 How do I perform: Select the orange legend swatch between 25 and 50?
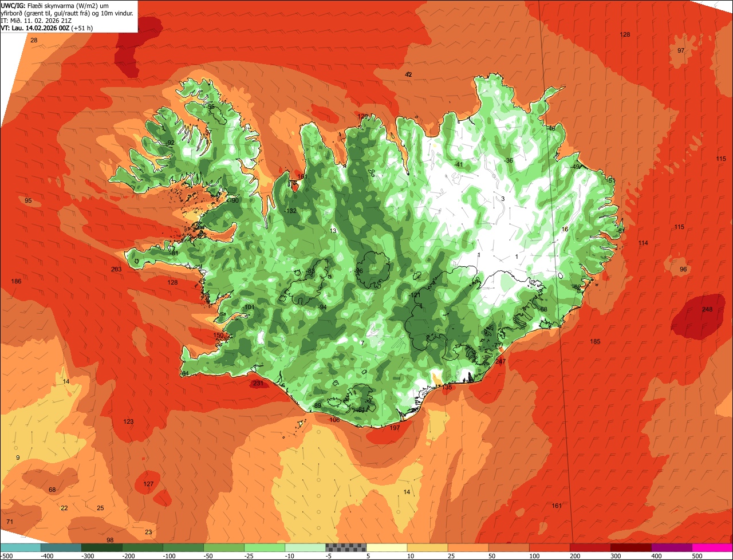468,547
